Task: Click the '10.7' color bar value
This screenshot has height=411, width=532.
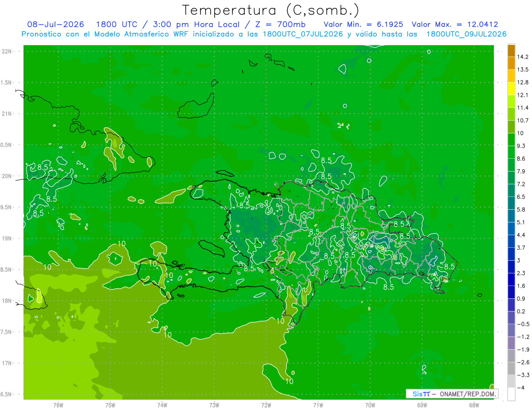Action: pos(523,121)
